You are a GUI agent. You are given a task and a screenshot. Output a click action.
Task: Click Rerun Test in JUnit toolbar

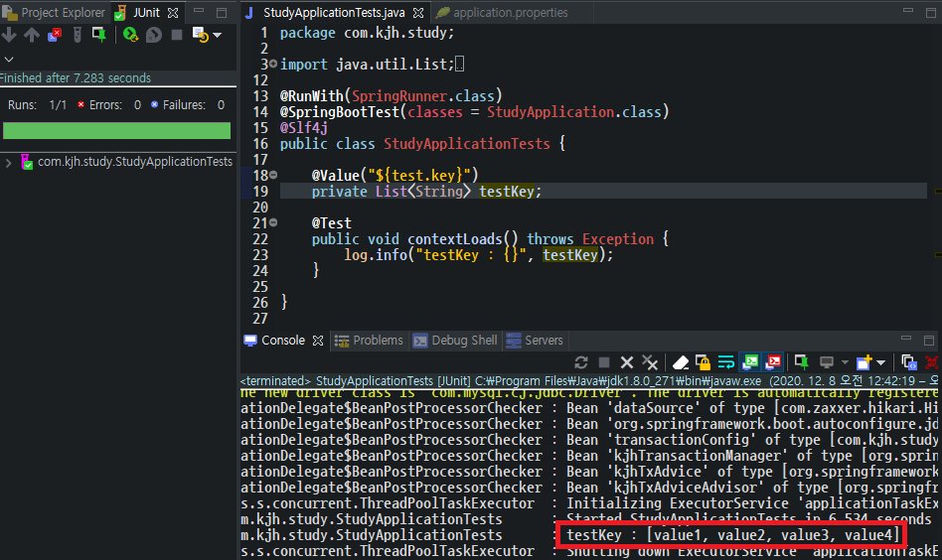tap(130, 35)
